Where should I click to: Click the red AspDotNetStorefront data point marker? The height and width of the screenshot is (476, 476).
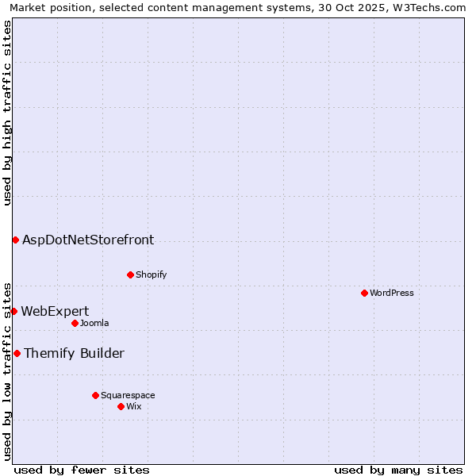click(15, 240)
